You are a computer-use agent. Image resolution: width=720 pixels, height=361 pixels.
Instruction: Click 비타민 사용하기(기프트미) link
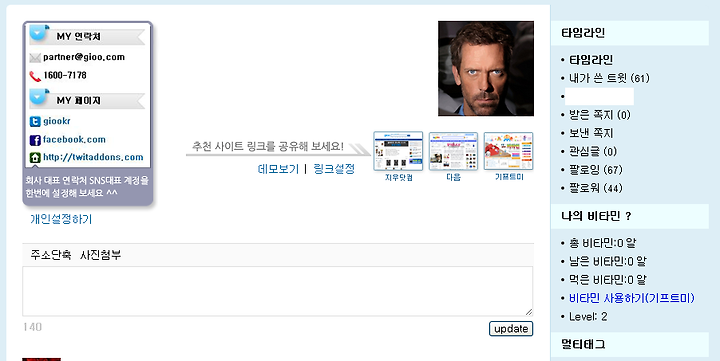(632, 299)
